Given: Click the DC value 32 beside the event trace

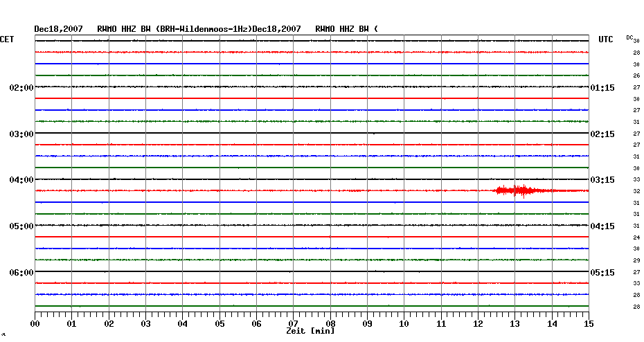Looking at the screenshot, I should tap(636, 191).
